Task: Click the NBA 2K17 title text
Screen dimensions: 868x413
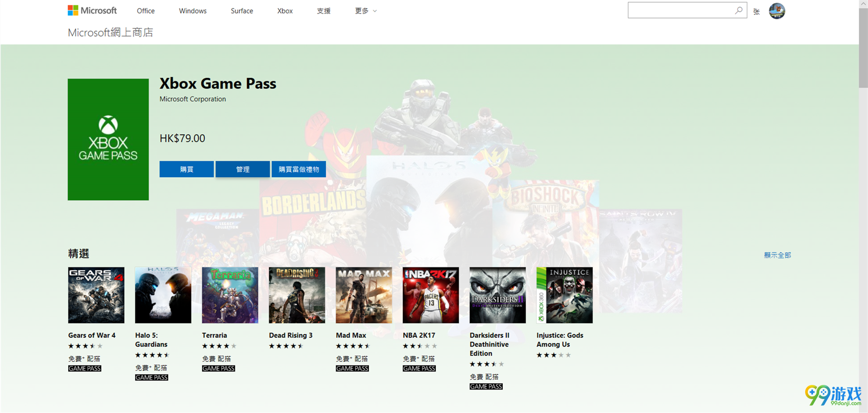Action: [419, 335]
